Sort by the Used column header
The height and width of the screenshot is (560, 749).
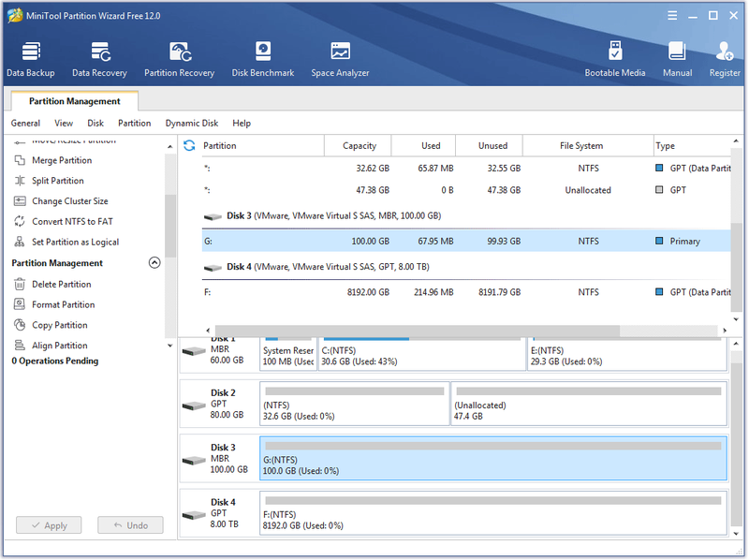[423, 146]
